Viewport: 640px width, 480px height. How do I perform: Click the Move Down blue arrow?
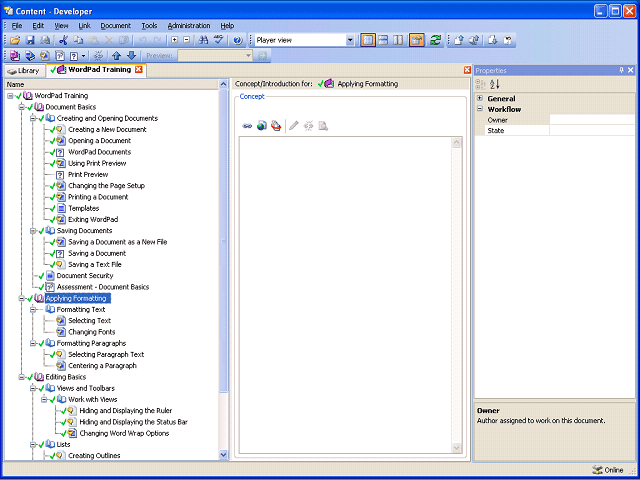(x=131, y=56)
